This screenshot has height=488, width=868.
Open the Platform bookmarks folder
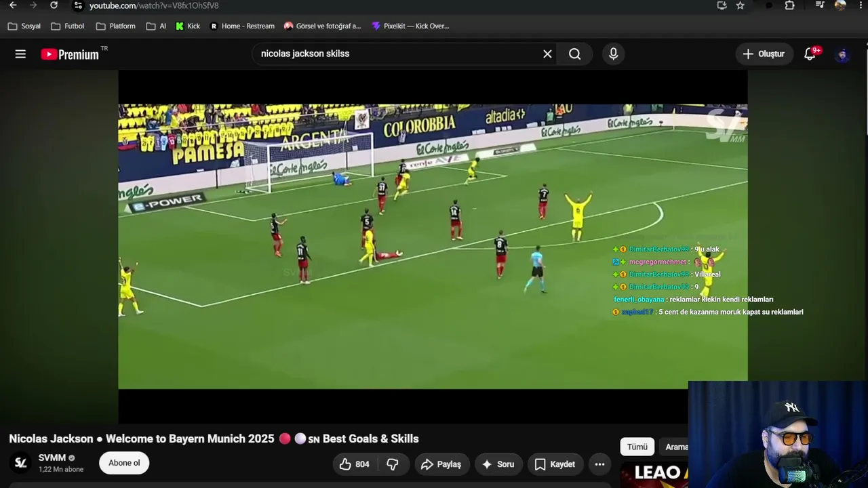pyautogui.click(x=116, y=26)
